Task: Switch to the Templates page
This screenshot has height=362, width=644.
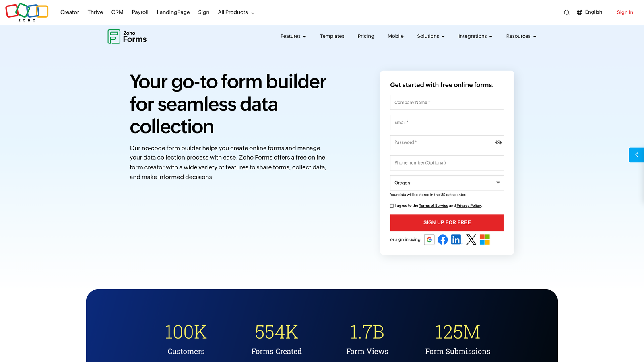Action: (332, 36)
